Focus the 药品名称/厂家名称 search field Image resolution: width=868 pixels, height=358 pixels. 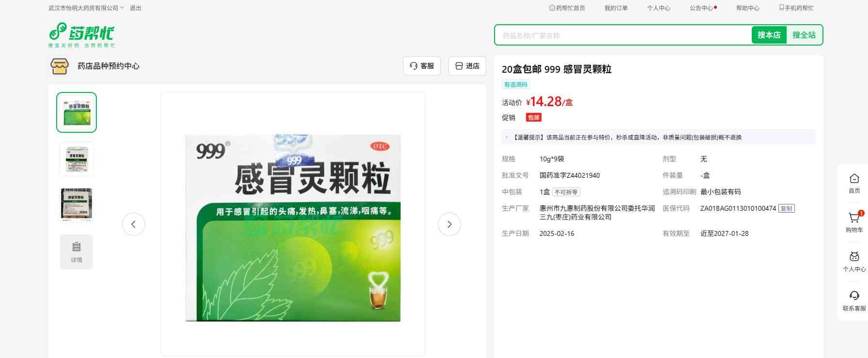tap(622, 35)
